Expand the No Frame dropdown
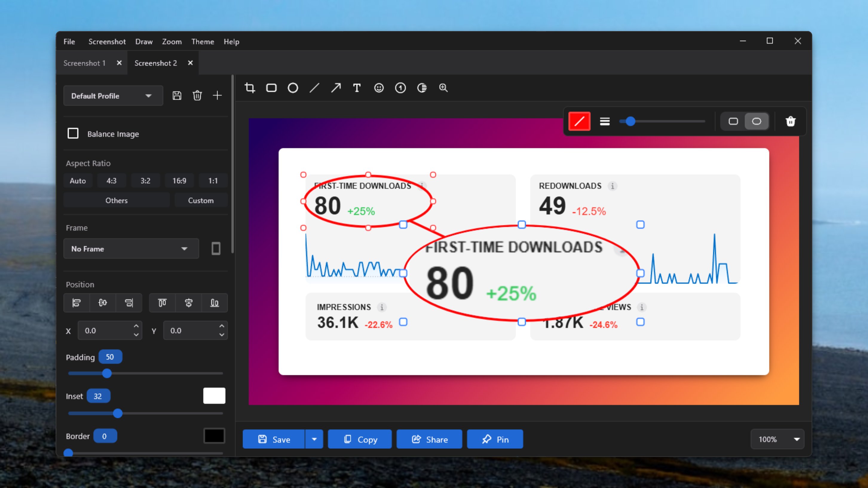The image size is (868, 488). [x=131, y=248]
